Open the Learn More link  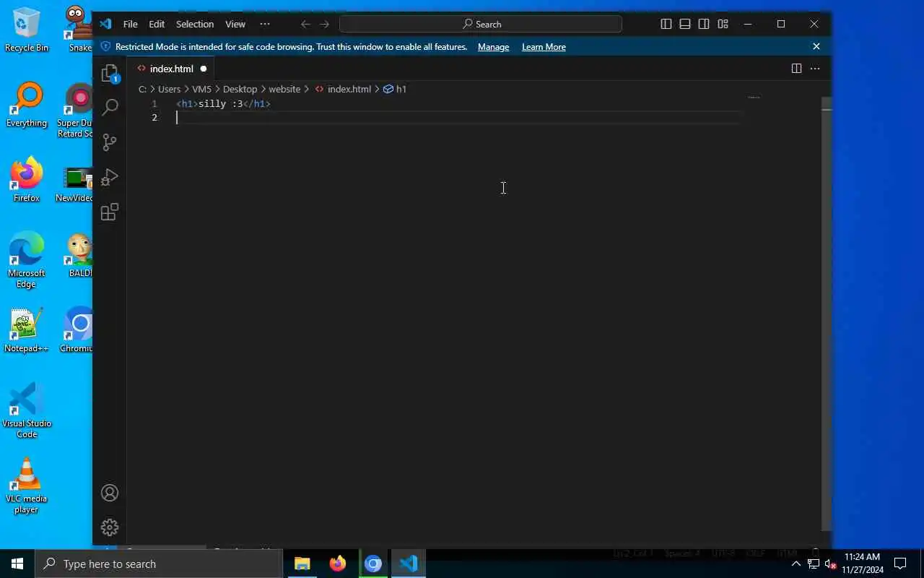tap(544, 46)
